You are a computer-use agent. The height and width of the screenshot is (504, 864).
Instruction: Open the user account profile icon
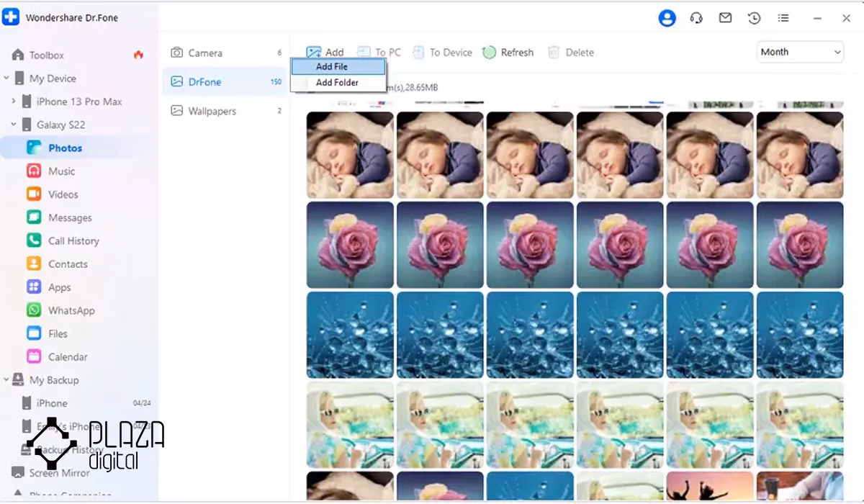coord(667,18)
